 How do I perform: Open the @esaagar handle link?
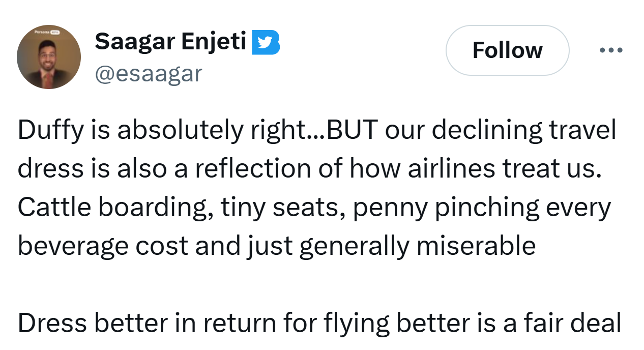click(x=148, y=74)
